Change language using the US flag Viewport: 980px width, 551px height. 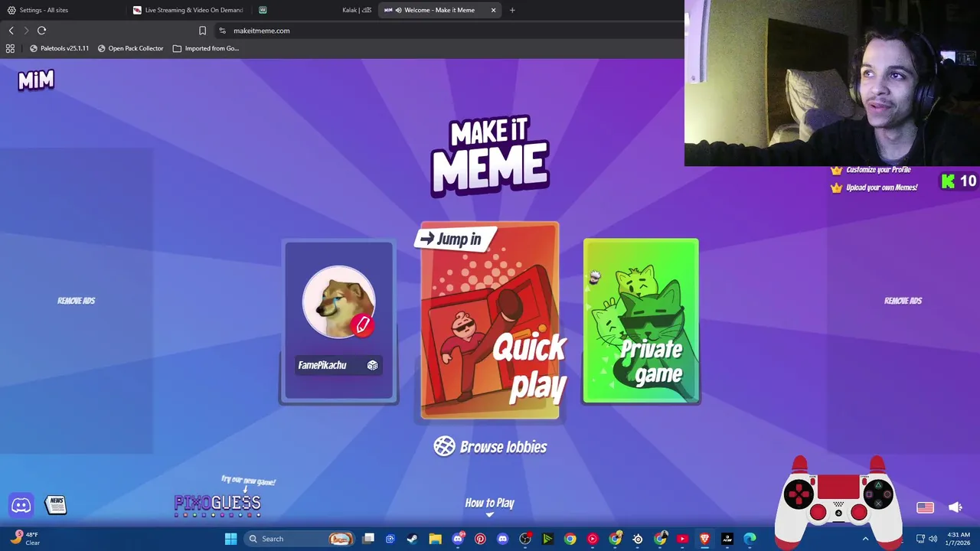coord(925,507)
